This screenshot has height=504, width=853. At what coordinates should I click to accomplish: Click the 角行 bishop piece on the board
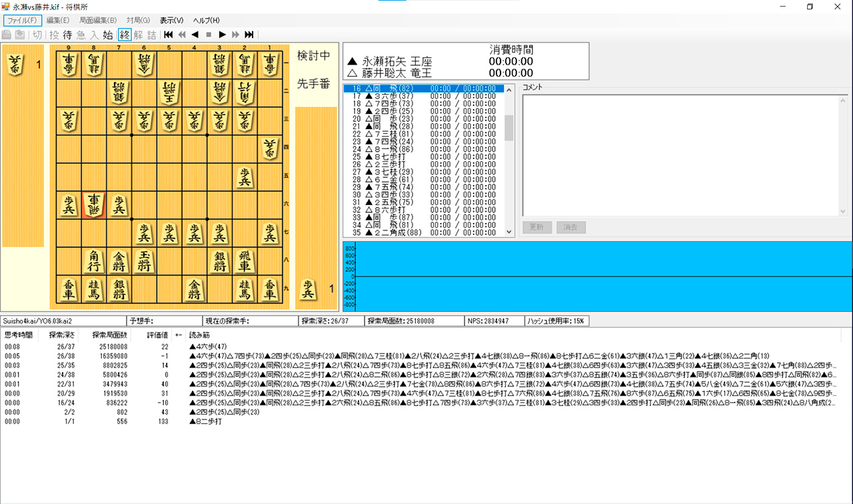(94, 262)
